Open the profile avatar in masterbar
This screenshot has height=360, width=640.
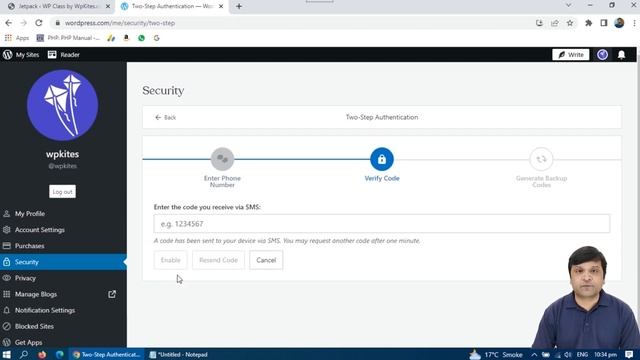click(x=602, y=55)
